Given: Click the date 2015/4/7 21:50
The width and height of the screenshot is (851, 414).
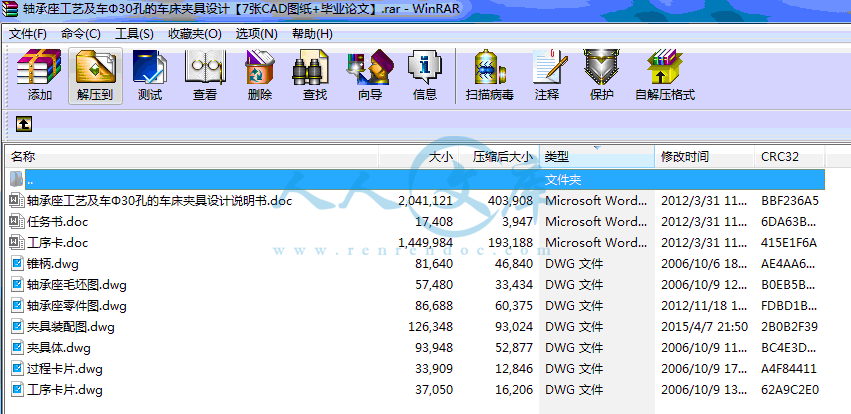Looking at the screenshot, I should pyautogui.click(x=704, y=327).
